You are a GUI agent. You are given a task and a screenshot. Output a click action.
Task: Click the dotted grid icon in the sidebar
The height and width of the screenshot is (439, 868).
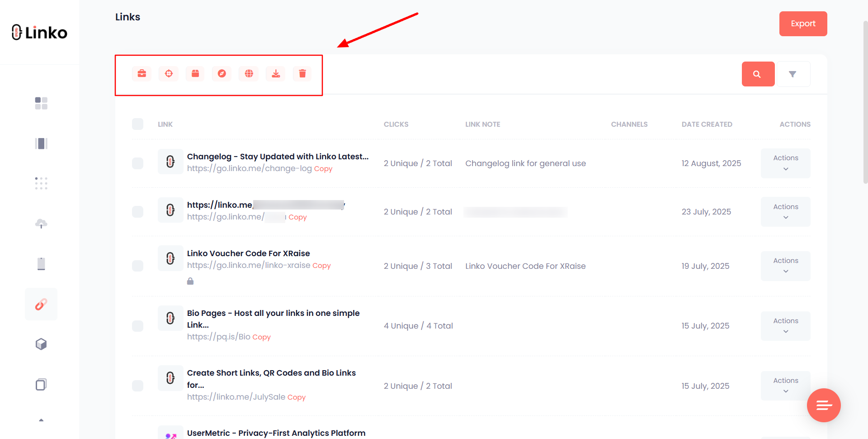[41, 183]
